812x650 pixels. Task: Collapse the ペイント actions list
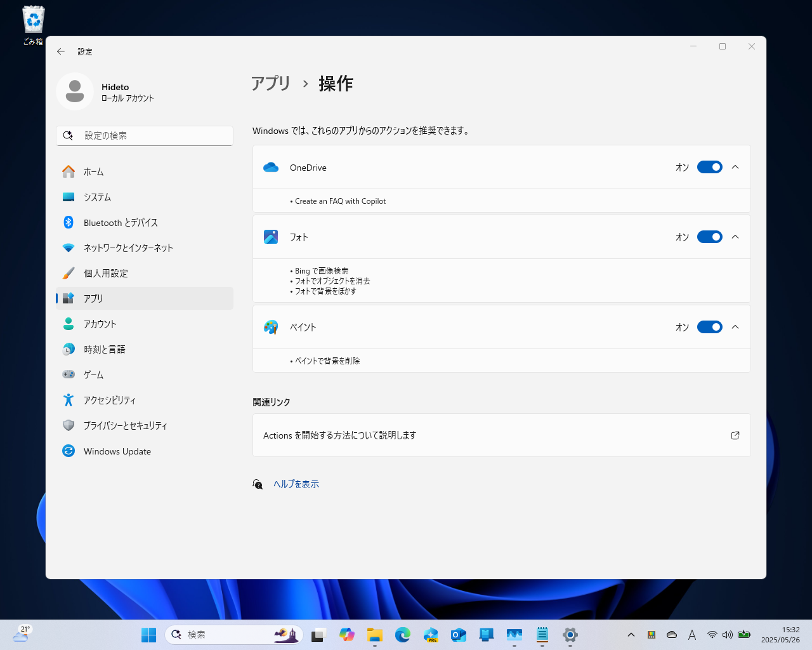(735, 327)
